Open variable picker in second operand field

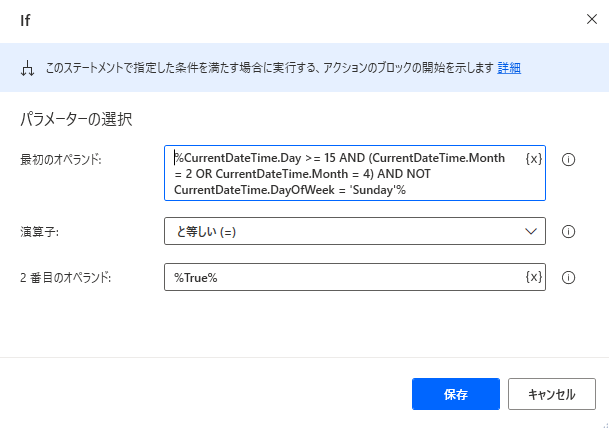pos(533,277)
